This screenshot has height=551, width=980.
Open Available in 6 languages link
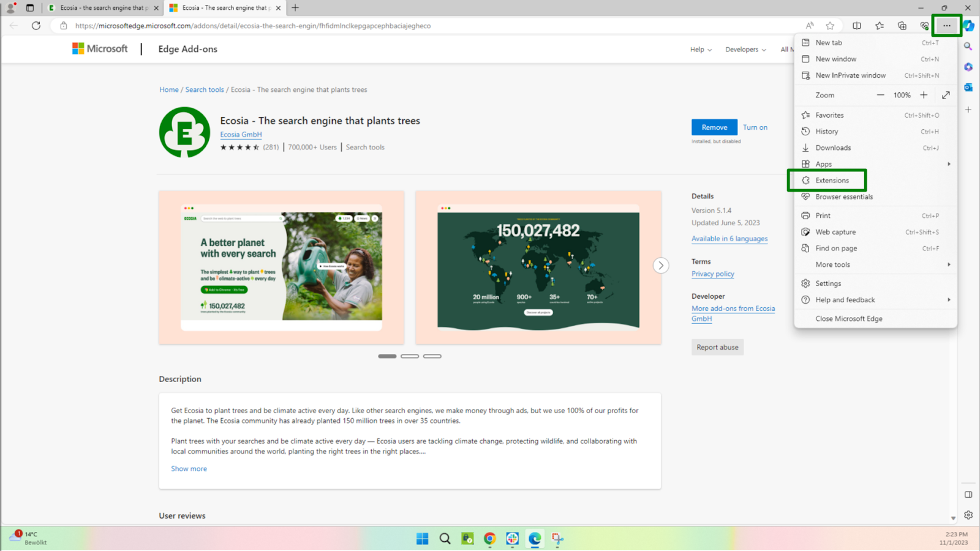729,239
